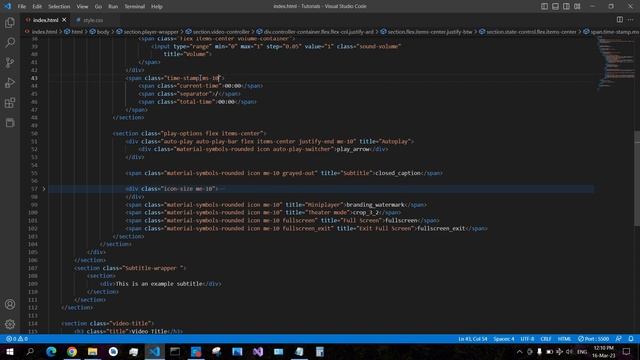This screenshot has height=360, width=640.
Task: Open the volume icon in the system tray
Action: (x=569, y=351)
